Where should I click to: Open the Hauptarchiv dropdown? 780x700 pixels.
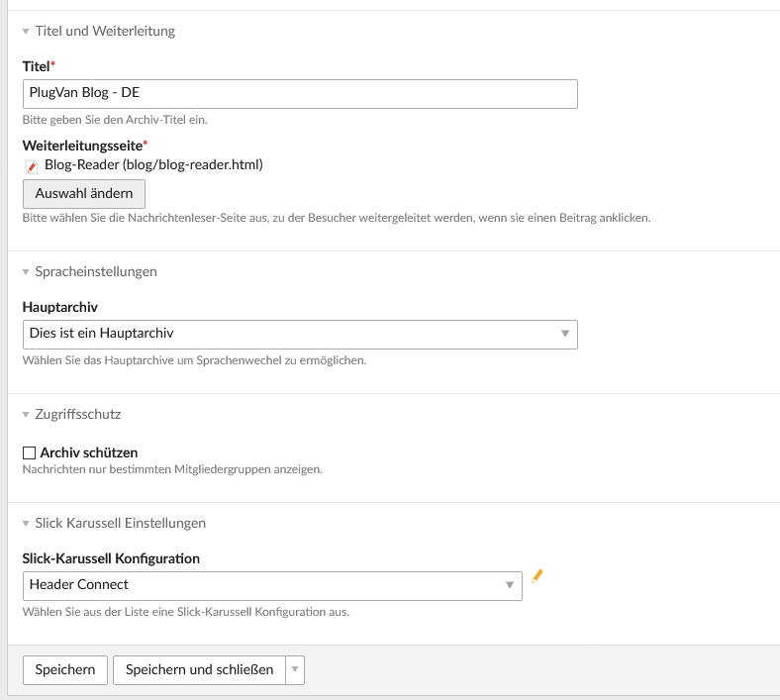(299, 334)
